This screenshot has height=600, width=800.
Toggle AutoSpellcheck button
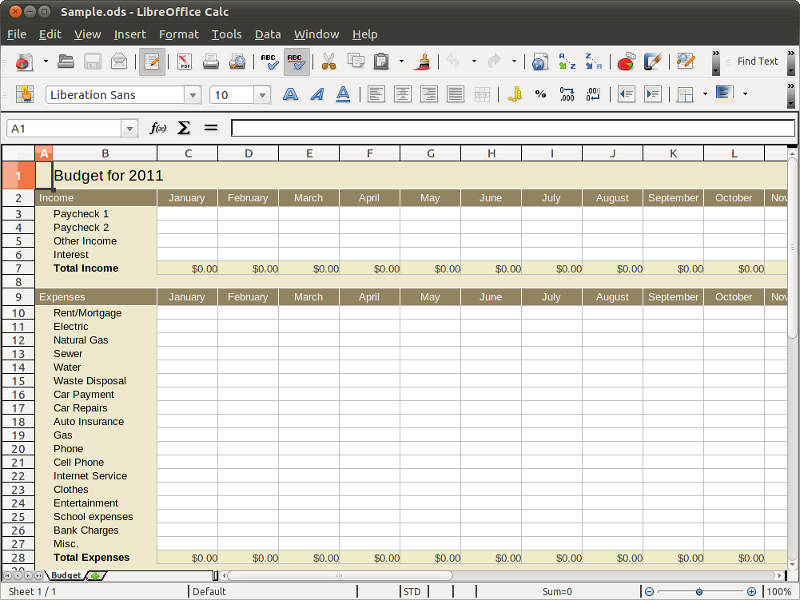pos(296,62)
